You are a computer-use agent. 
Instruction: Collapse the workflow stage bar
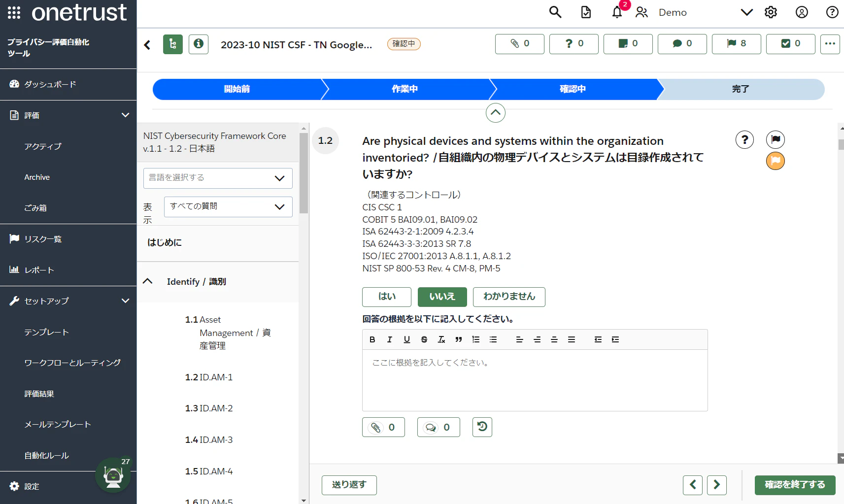(x=496, y=113)
